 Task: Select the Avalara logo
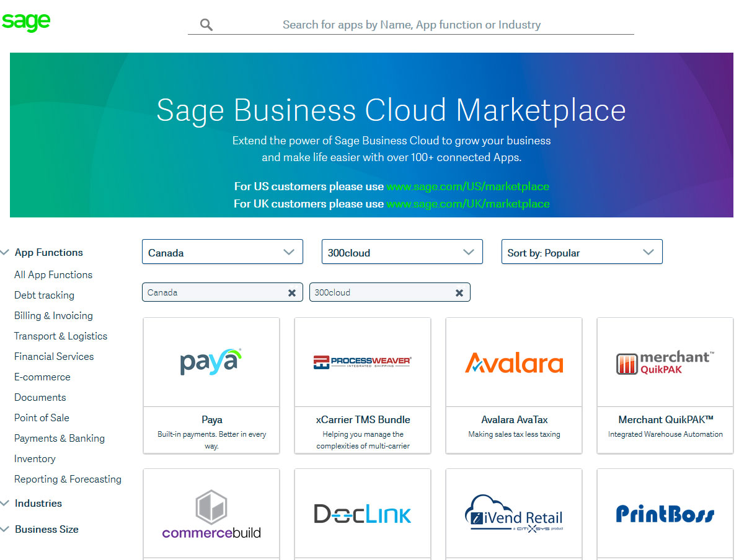(513, 362)
